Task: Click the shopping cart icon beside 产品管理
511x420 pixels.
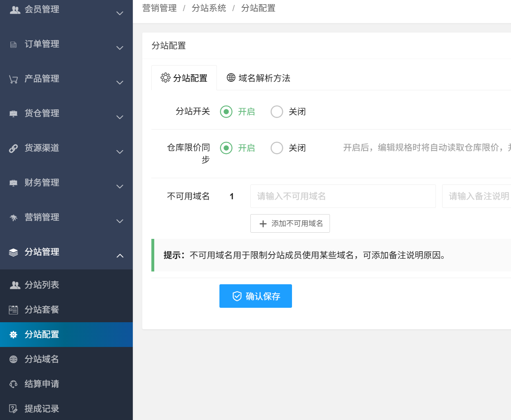Action: point(14,79)
